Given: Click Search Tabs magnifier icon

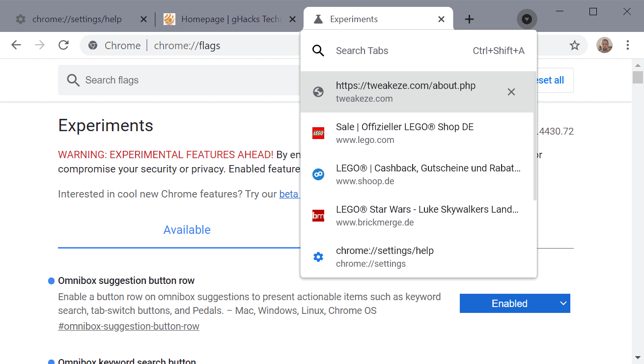Looking at the screenshot, I should [x=318, y=51].
